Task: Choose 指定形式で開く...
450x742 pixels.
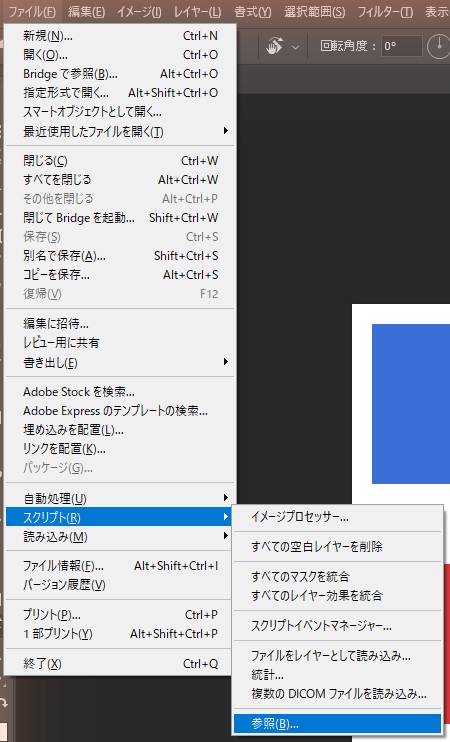Action: 120,92
